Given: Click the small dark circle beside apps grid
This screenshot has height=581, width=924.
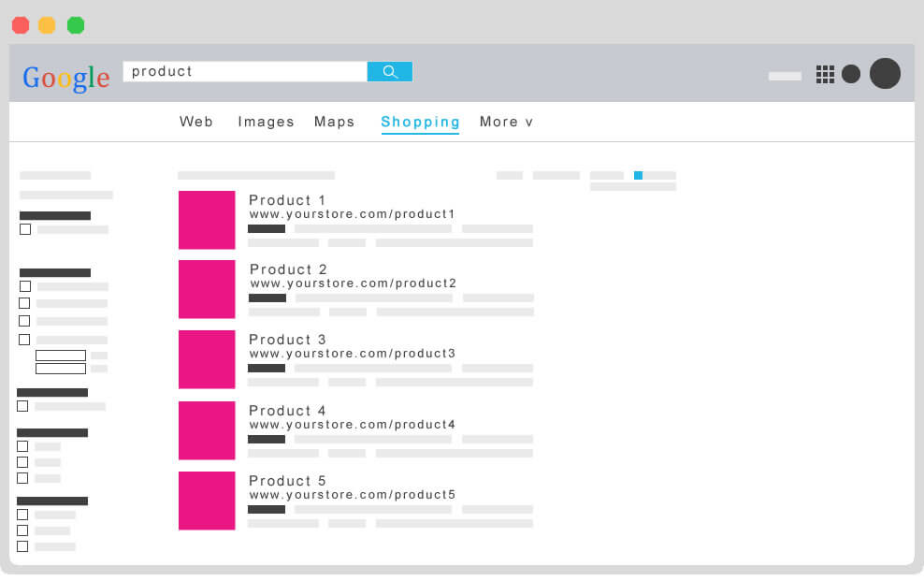Looking at the screenshot, I should 851,74.
